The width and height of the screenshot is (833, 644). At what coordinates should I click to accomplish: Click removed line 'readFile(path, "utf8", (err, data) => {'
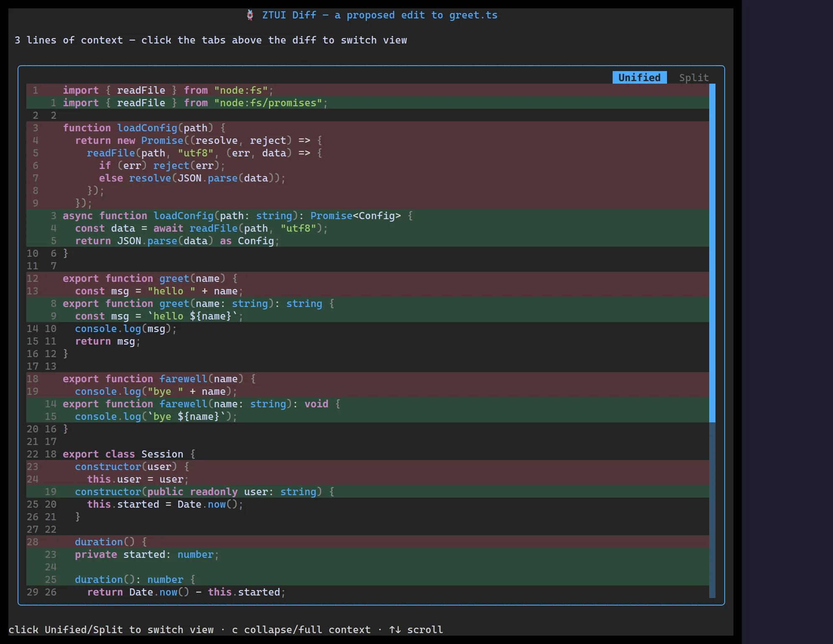(x=368, y=153)
